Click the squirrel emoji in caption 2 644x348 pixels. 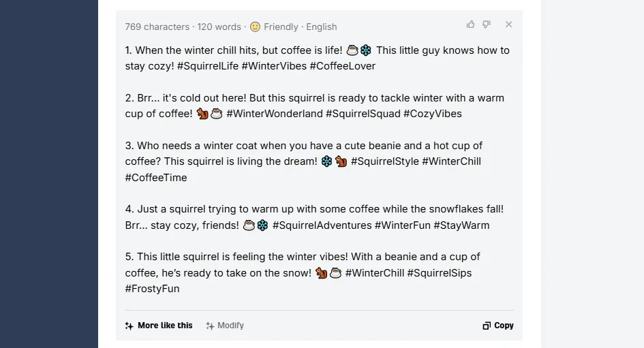pos(202,114)
